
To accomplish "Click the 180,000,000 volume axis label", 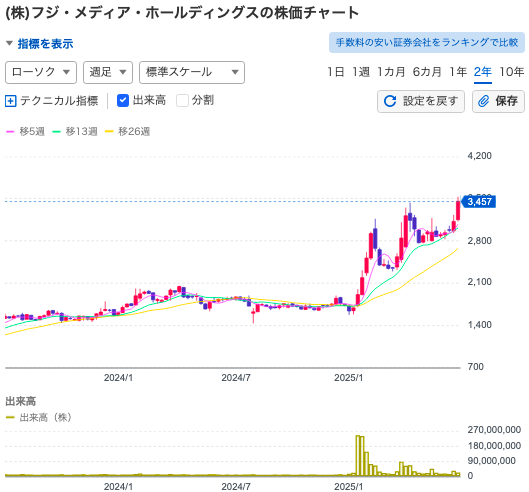I will pos(494,446).
